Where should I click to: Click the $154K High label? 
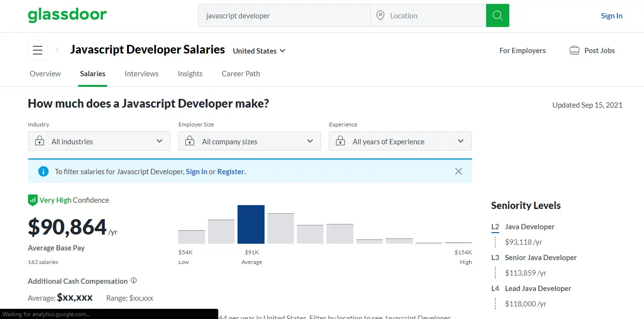(463, 257)
